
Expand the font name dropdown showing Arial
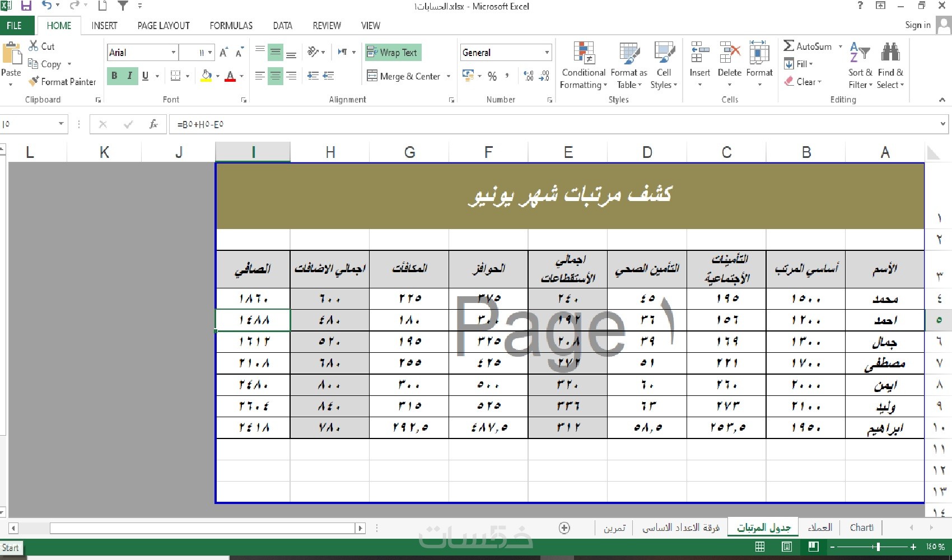(174, 53)
